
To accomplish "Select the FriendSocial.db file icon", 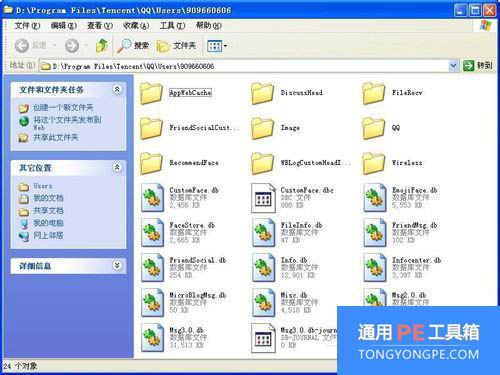I will tap(152, 268).
